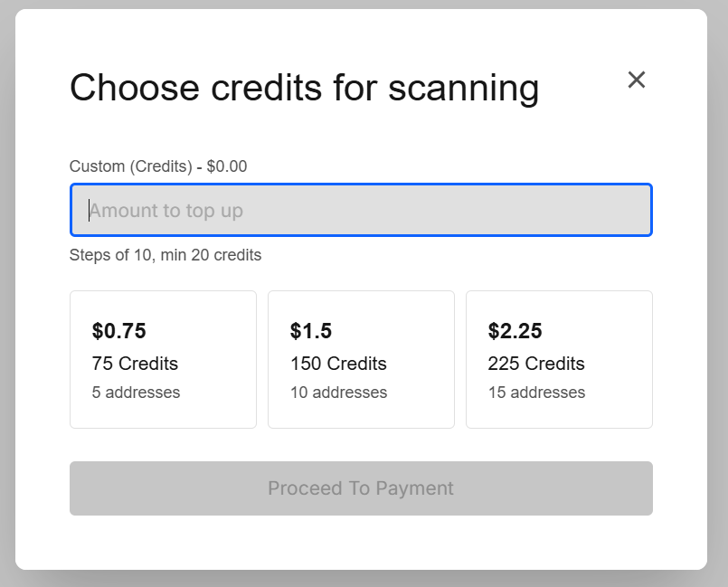This screenshot has width=728, height=587.
Task: Click the Choose credits for scanning title
Action: coord(305,88)
